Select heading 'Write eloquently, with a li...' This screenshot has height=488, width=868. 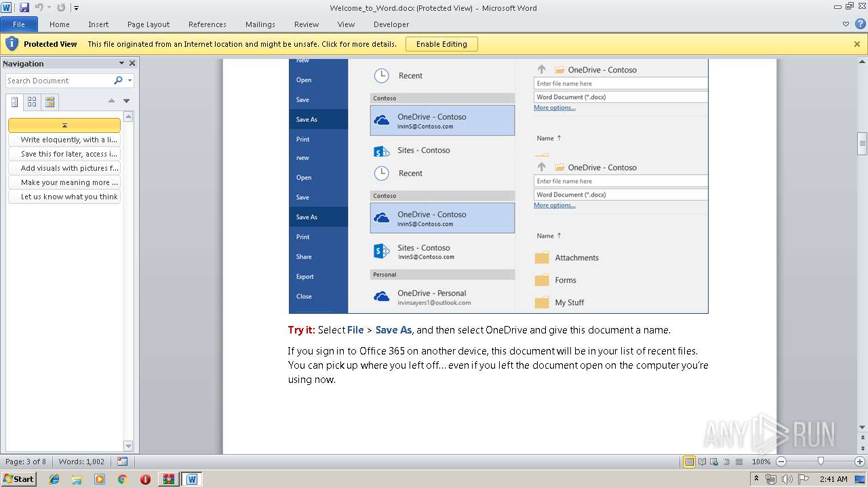pos(64,140)
